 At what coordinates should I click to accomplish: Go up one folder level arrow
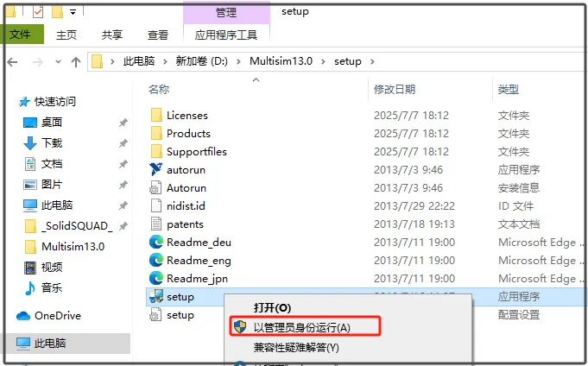(x=76, y=62)
